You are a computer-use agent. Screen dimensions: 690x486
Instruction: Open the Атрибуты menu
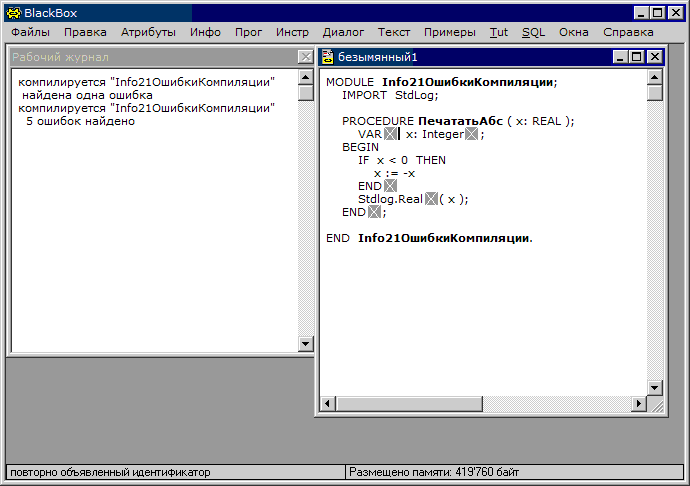click(148, 32)
